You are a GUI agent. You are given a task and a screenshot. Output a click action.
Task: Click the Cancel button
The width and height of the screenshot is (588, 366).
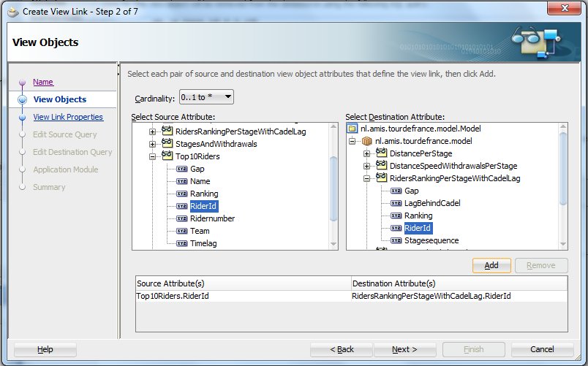541,349
